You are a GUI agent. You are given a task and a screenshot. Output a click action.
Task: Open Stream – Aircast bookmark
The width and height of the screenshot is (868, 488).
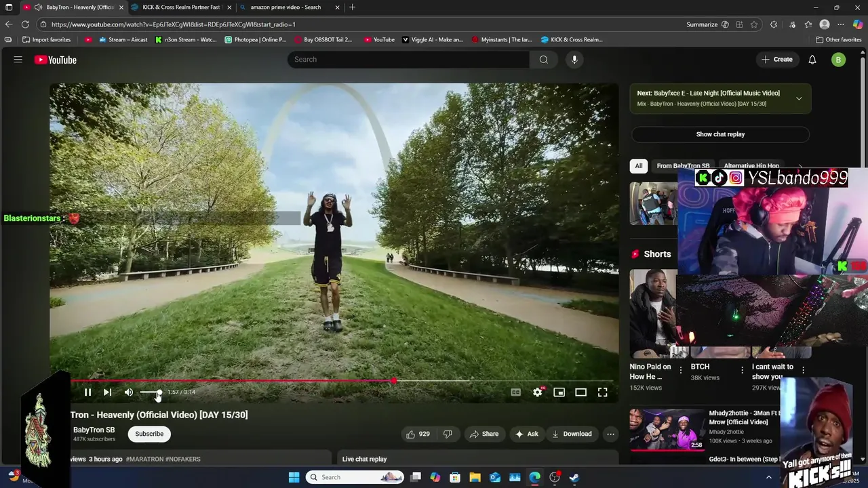point(123,40)
